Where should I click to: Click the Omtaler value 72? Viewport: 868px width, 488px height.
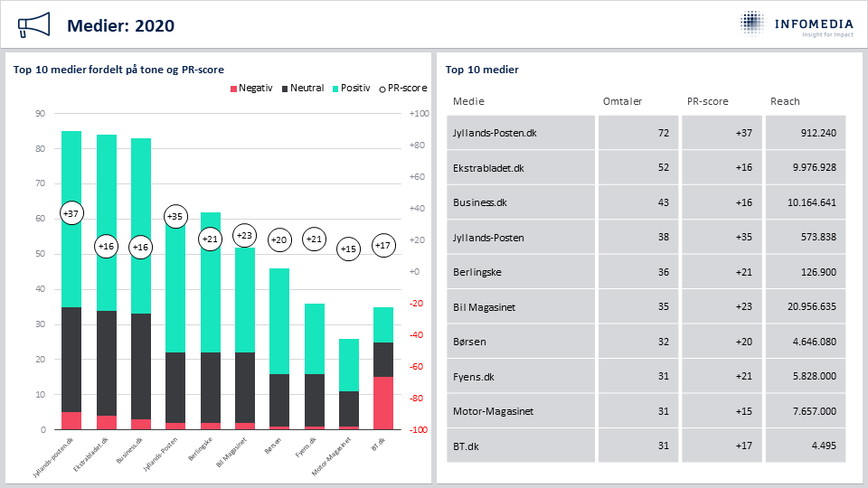(663, 133)
